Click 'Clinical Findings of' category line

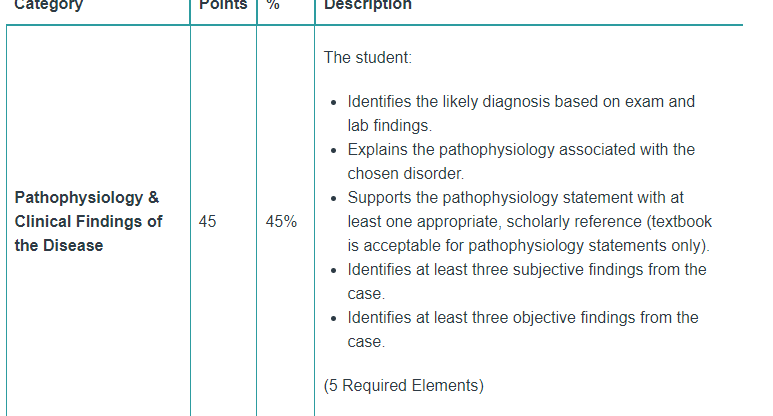[88, 222]
